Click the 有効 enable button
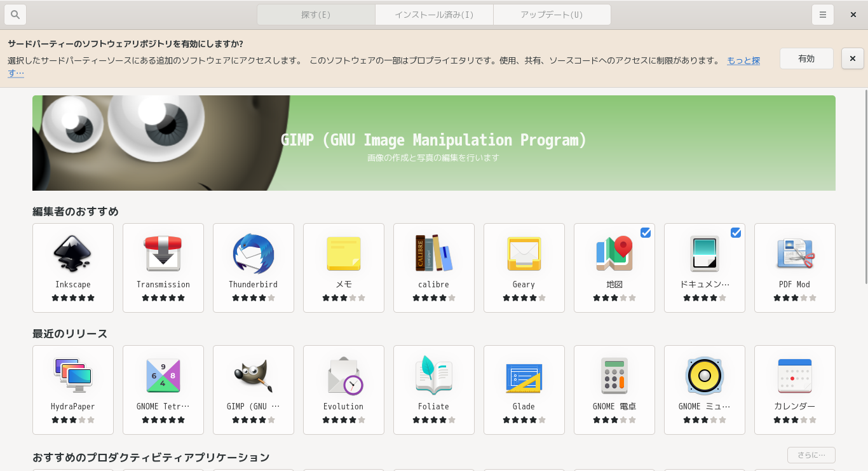 [x=806, y=58]
